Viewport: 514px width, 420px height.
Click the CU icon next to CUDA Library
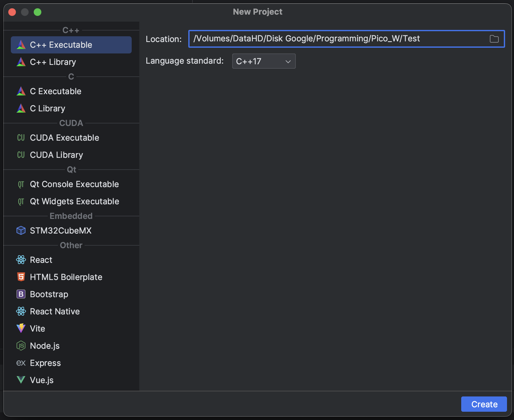click(x=21, y=155)
